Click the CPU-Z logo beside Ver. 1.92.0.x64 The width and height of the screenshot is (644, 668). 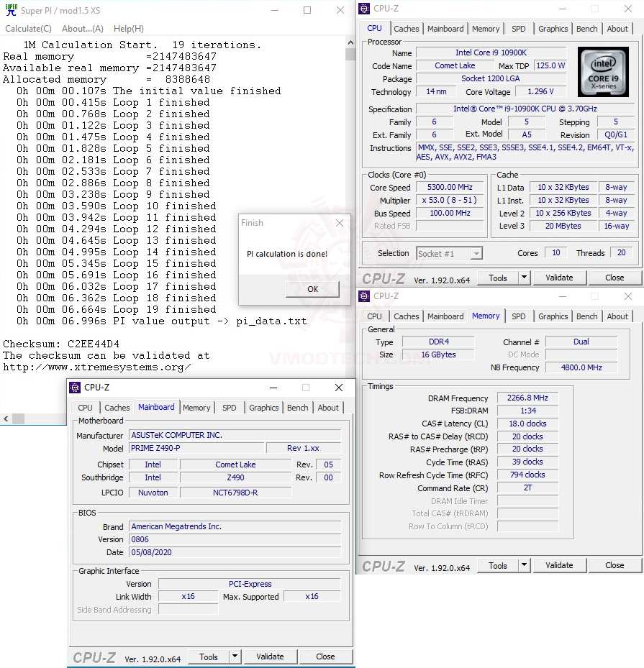click(x=384, y=277)
